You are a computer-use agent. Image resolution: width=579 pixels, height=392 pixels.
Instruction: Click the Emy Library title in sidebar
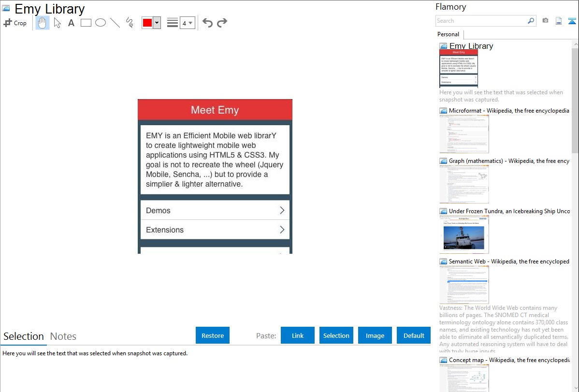(471, 46)
